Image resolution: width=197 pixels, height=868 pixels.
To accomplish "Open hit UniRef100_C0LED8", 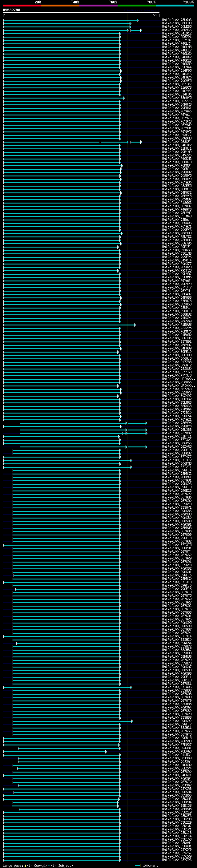I will coord(177,23).
